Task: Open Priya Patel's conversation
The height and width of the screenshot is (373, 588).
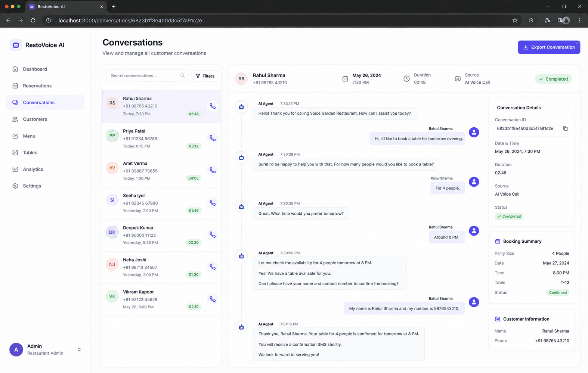Action: pos(161,139)
